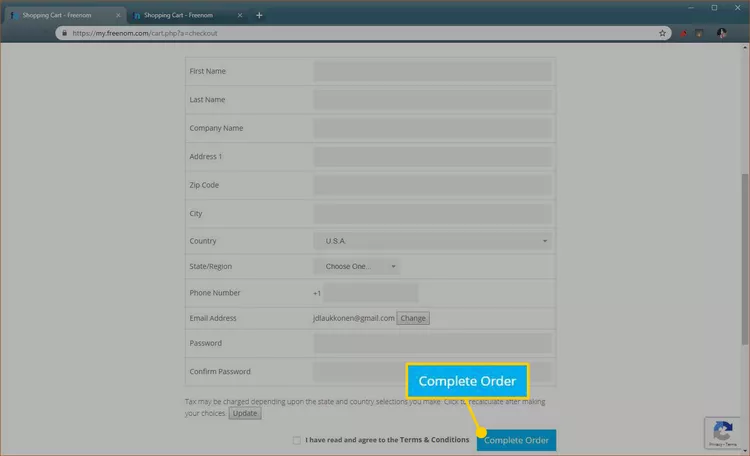Image resolution: width=750 pixels, height=456 pixels.
Task: Click the red extension icon in the toolbar
Action: point(684,33)
